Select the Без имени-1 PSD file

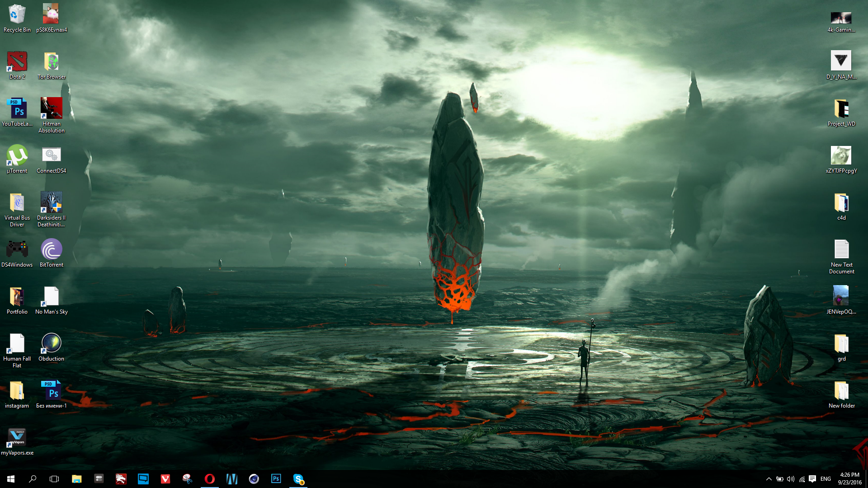click(x=52, y=394)
